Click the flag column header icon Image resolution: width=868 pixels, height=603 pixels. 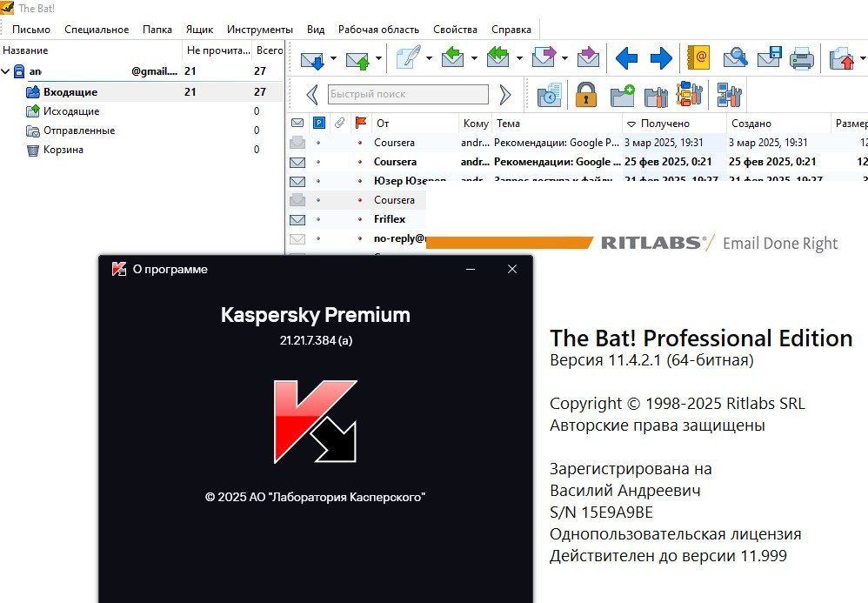[x=361, y=123]
